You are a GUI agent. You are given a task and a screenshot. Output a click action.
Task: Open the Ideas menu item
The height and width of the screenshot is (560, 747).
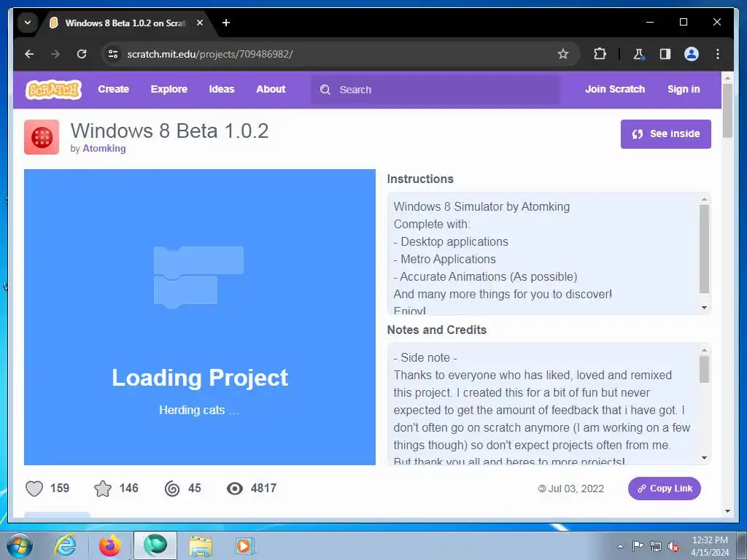point(222,90)
